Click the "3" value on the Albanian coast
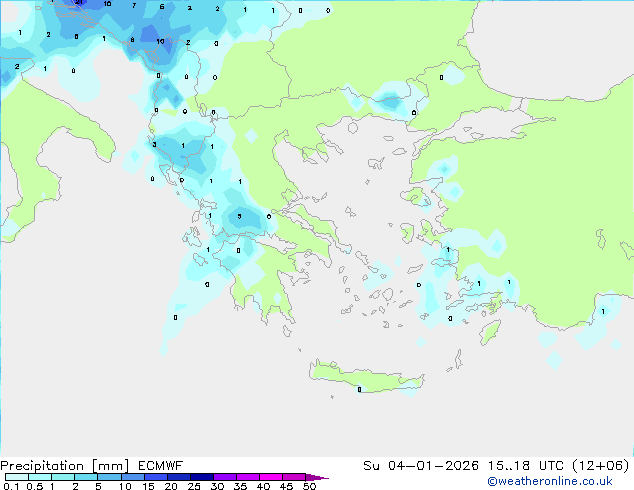634x490 pixels. pyautogui.click(x=154, y=144)
